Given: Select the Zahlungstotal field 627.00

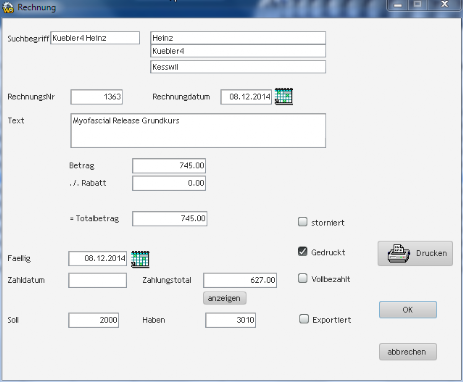Looking at the screenshot, I should (240, 280).
